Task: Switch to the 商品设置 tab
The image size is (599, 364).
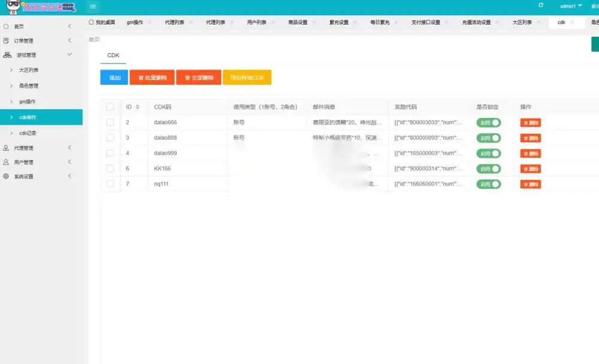Action: tap(298, 23)
